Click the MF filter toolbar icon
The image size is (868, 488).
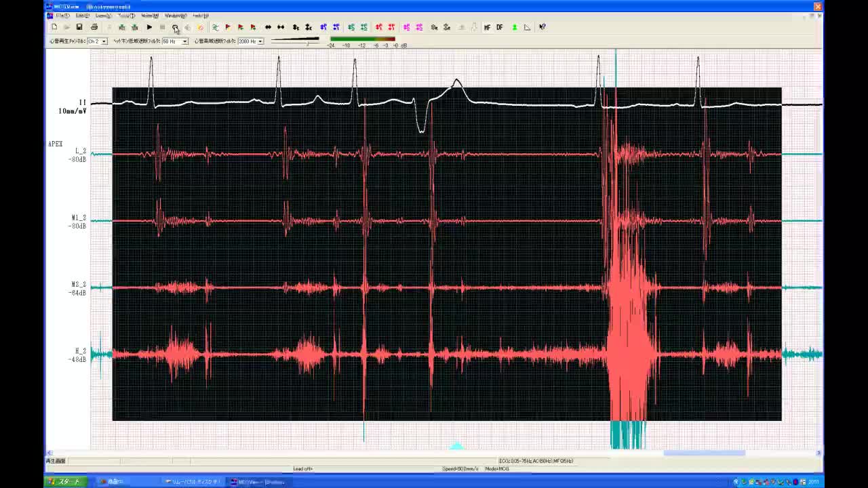487,27
